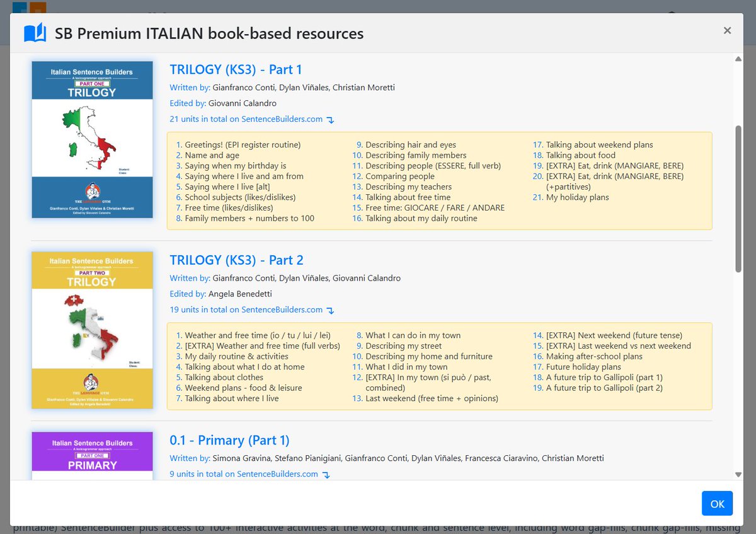Select unit 'Describing people (ESSERE, full verb)'

click(x=433, y=166)
